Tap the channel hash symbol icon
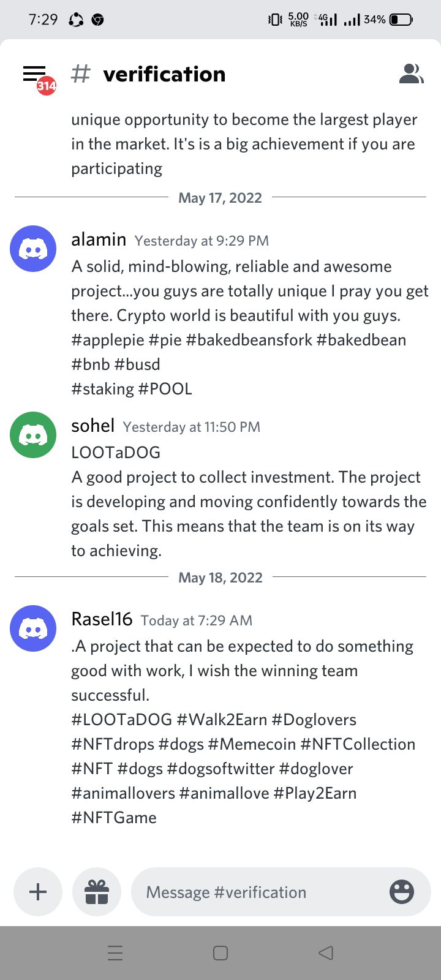Image resolution: width=441 pixels, height=980 pixels. tap(81, 74)
